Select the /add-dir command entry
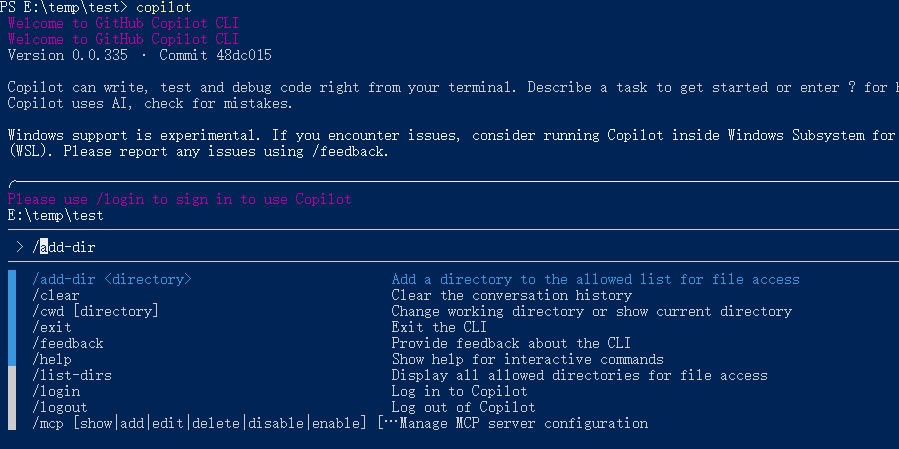The image size is (899, 449). pyautogui.click(x=111, y=280)
